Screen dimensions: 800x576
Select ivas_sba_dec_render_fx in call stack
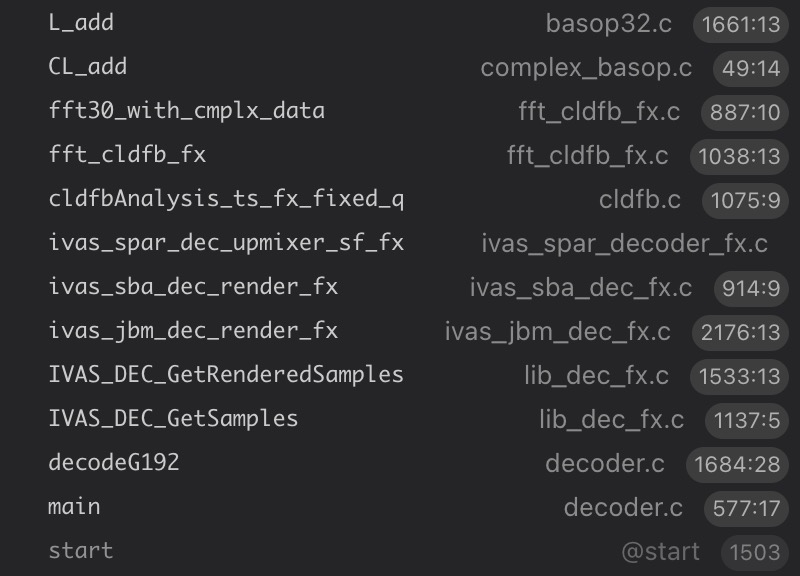[x=193, y=287]
